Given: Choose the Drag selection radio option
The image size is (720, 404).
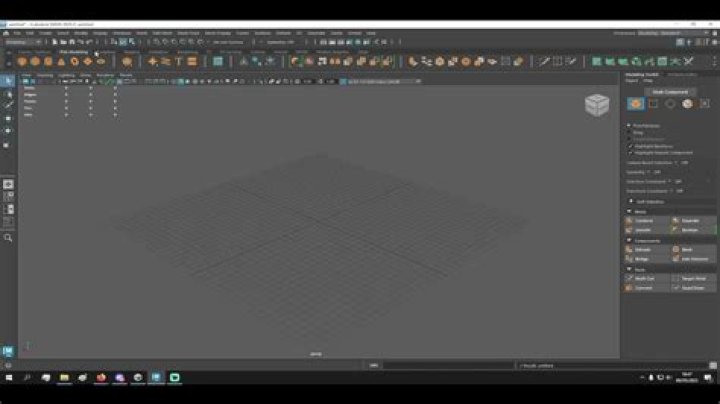Looking at the screenshot, I should click(x=629, y=132).
